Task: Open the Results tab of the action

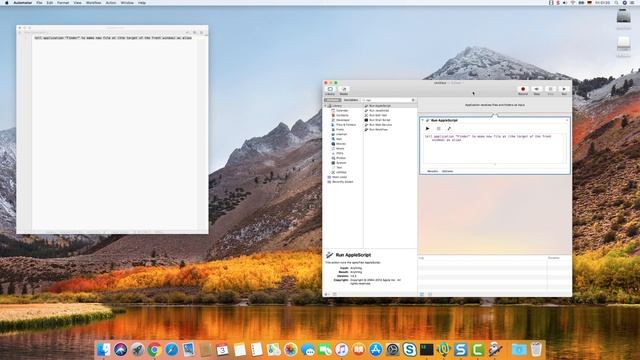Action: (432, 171)
